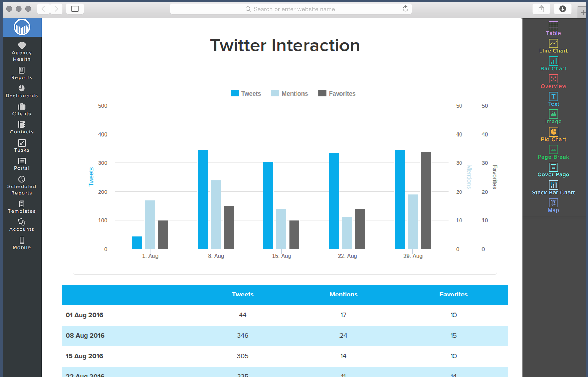Screen dimensions: 588x377
Task: Open the Accounts section
Action: click(x=22, y=225)
